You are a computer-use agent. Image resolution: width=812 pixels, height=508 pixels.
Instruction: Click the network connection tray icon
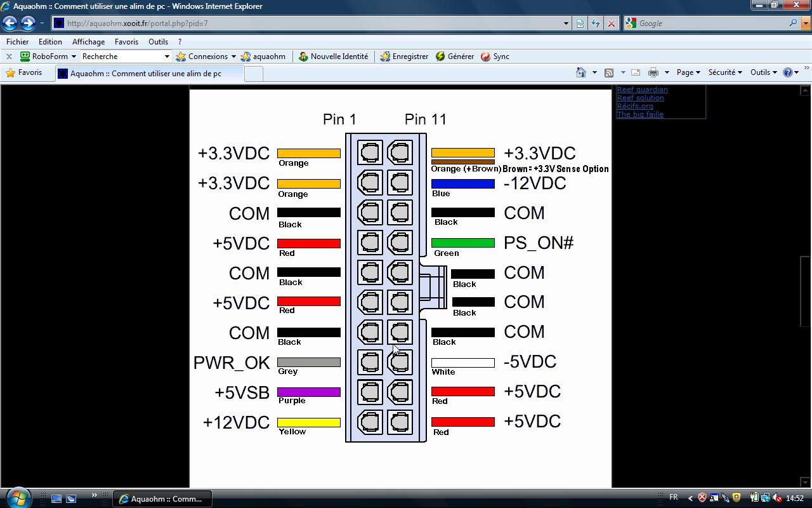[x=766, y=498]
